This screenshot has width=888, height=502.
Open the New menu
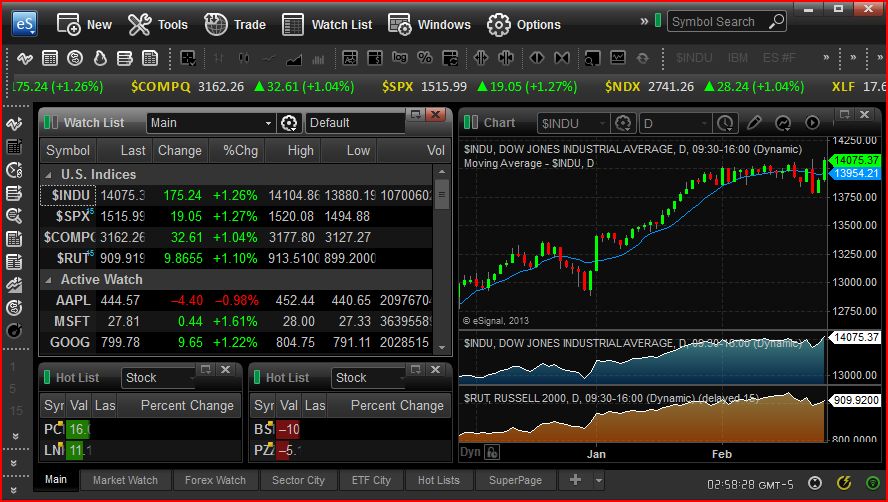tap(84, 24)
